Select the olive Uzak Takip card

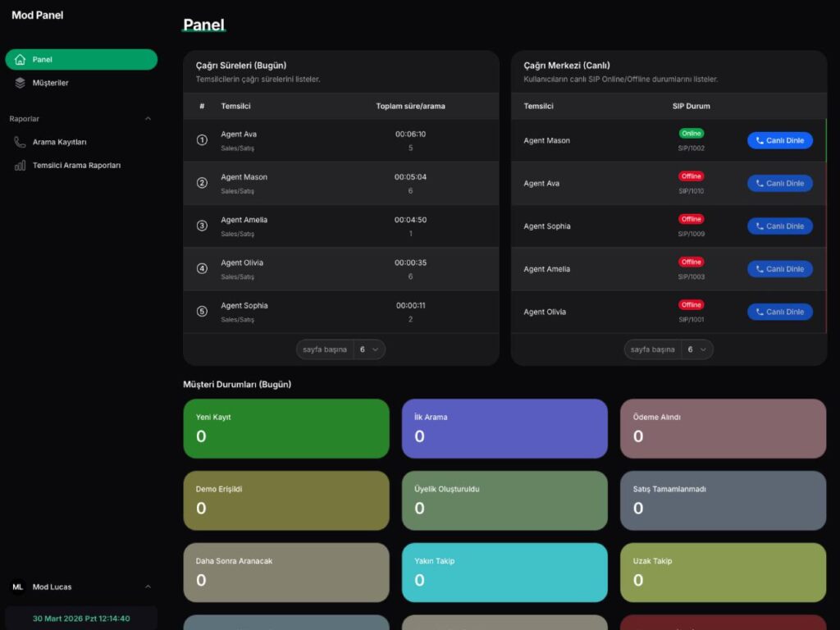tap(724, 573)
